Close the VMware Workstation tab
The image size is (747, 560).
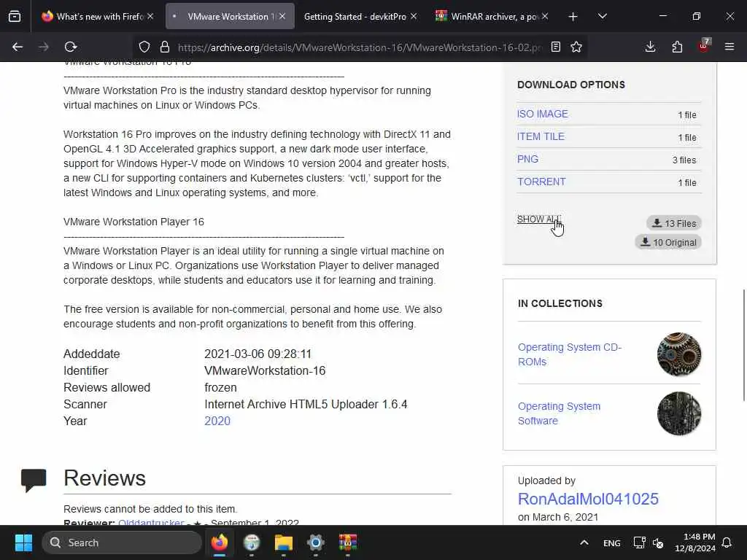[x=282, y=16]
